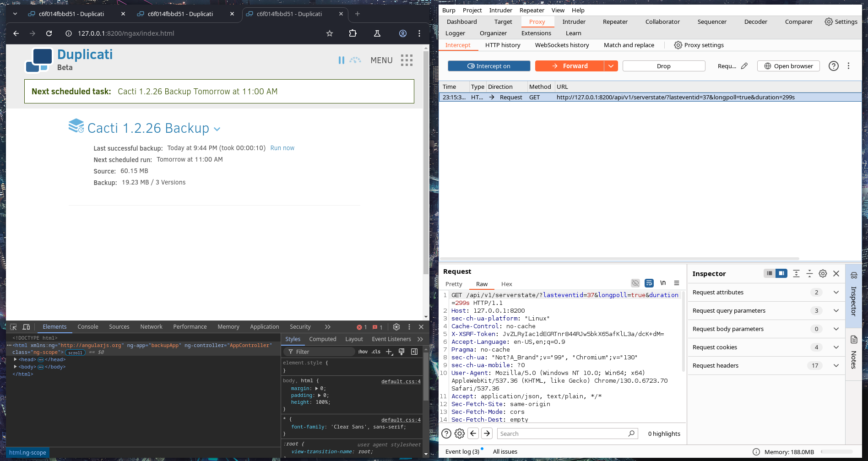Open the Burp intercept options kebab menu
The height and width of the screenshot is (461, 868).
click(848, 66)
